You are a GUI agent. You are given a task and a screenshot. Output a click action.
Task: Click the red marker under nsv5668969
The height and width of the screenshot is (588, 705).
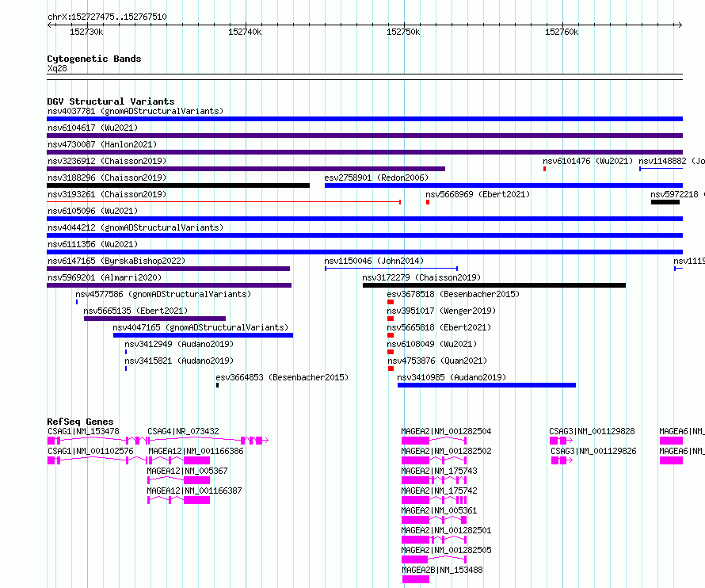click(428, 202)
